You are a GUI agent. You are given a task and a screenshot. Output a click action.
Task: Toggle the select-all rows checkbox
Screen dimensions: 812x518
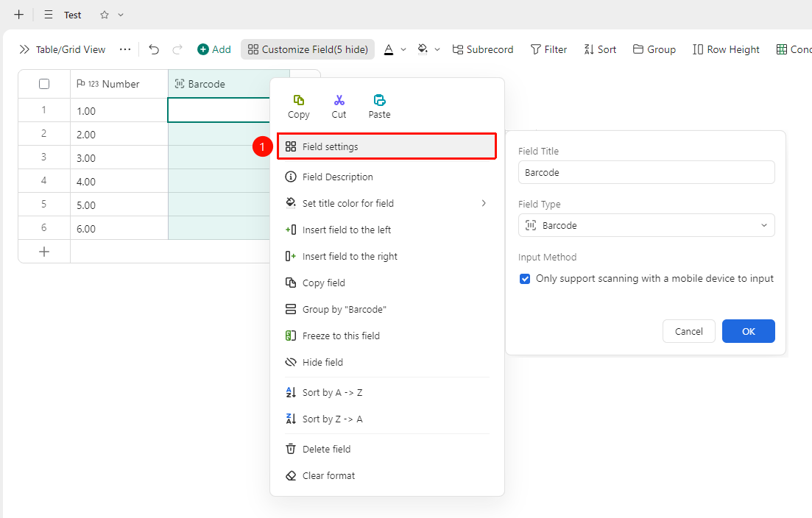(44, 84)
